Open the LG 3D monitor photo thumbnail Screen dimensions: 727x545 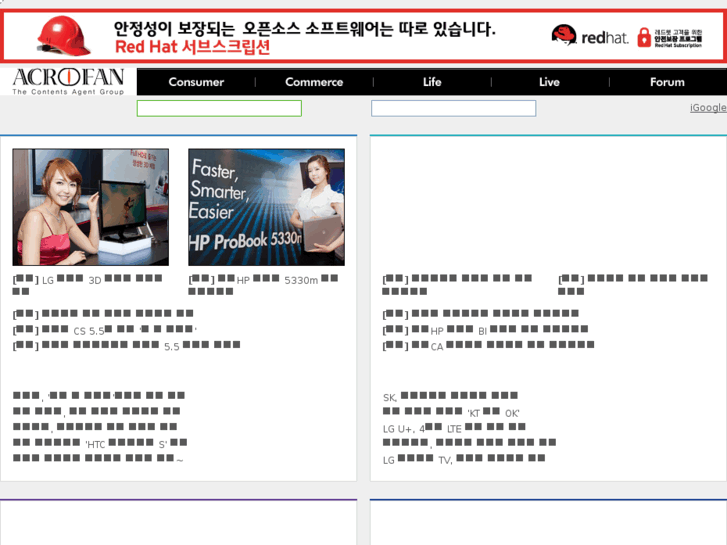[90, 207]
